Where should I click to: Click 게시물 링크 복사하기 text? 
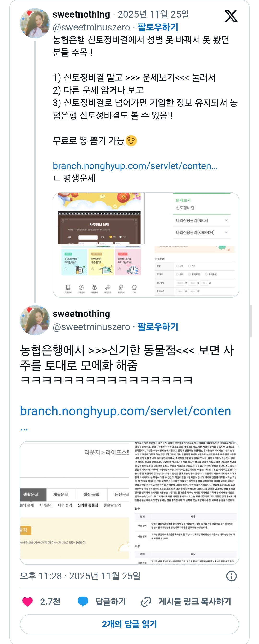(x=195, y=602)
